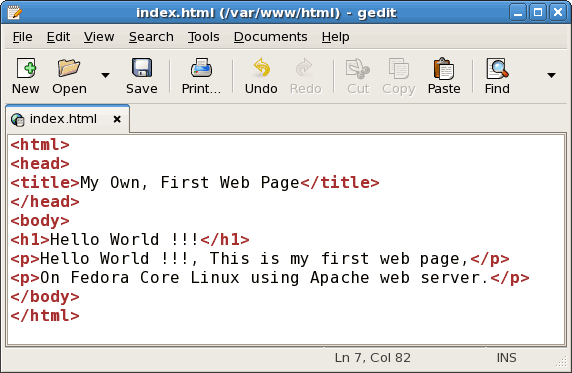Screen dimensions: 572x373
Task: Click the window resize grip in status bar
Action: click(562, 362)
